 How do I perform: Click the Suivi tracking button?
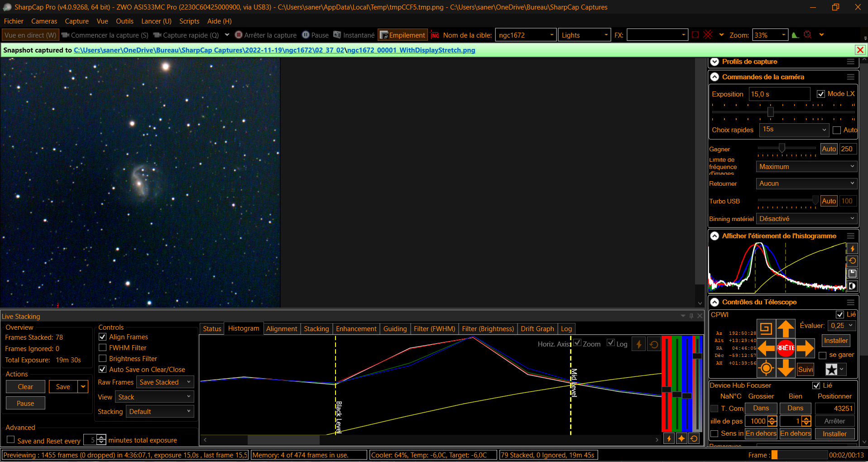pyautogui.click(x=806, y=369)
